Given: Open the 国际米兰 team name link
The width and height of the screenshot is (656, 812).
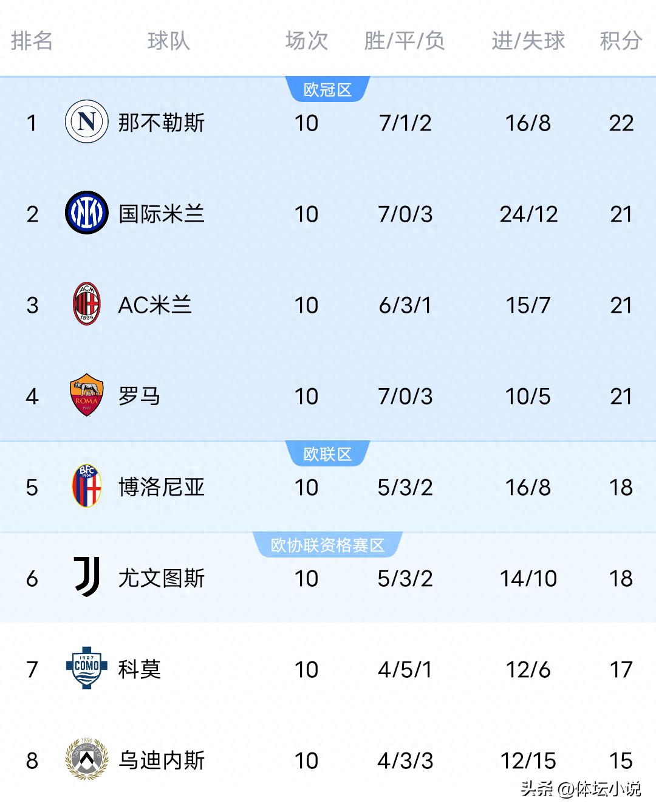Looking at the screenshot, I should (162, 214).
